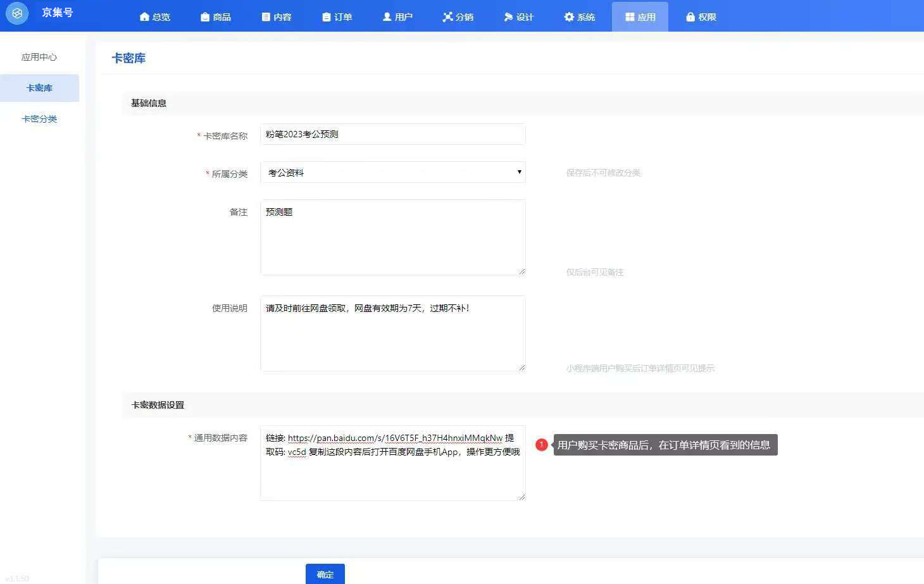Select 卡密库 in the sidebar
This screenshot has height=584, width=924.
point(39,88)
